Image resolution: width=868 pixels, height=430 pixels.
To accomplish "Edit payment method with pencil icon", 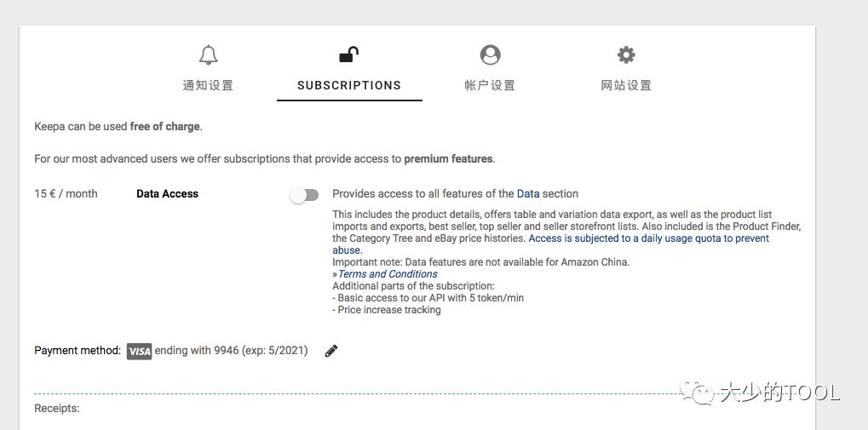I will click(331, 351).
